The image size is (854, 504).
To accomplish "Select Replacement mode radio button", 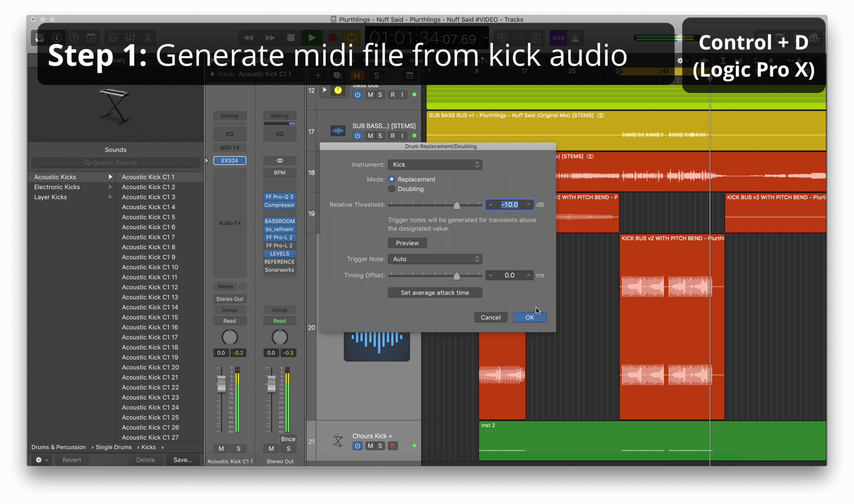I will [392, 179].
